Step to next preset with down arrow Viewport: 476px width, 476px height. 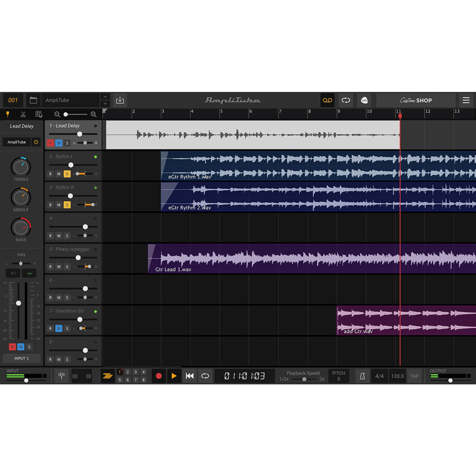(x=105, y=104)
